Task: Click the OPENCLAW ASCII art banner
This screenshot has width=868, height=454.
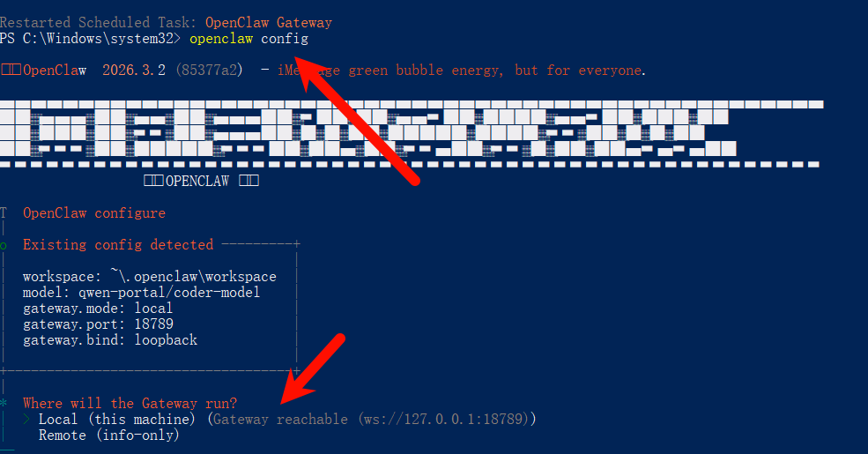Action: point(412,134)
